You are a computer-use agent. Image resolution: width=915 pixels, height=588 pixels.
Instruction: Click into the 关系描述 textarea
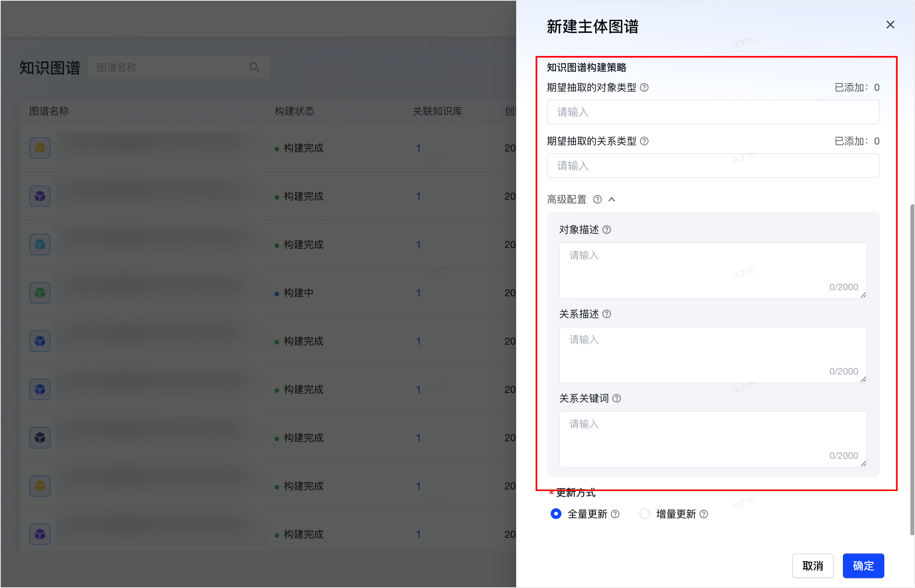click(x=713, y=355)
